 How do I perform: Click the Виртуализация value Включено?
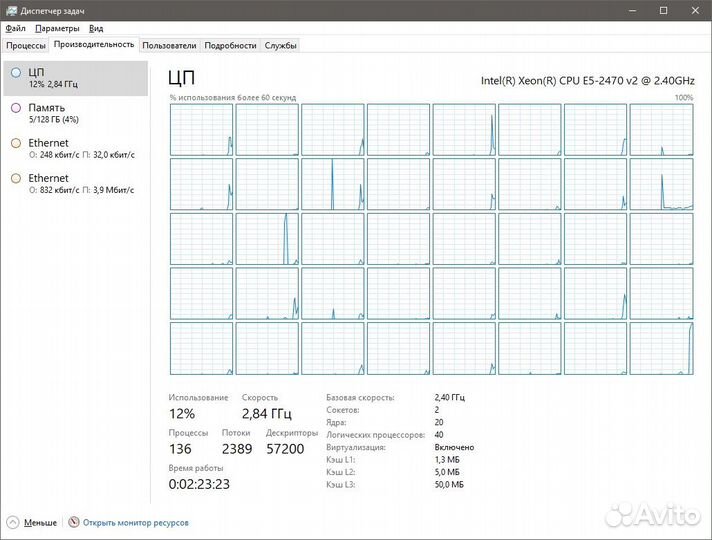(x=454, y=447)
